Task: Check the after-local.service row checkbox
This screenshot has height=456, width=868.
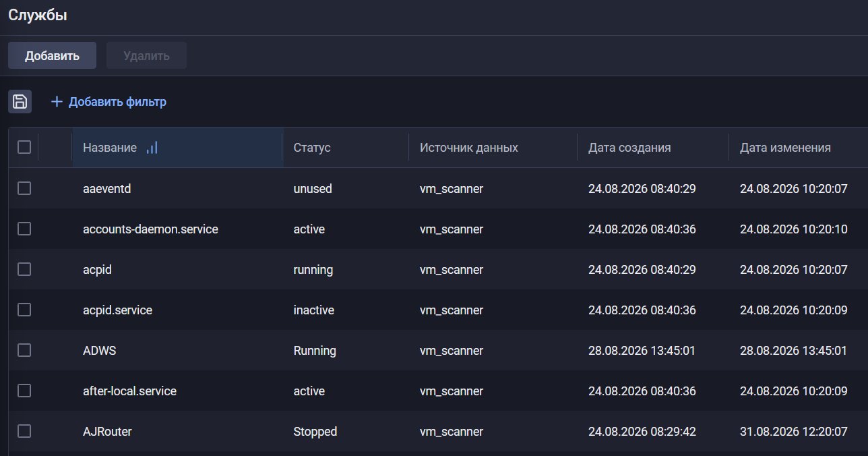Action: point(24,391)
